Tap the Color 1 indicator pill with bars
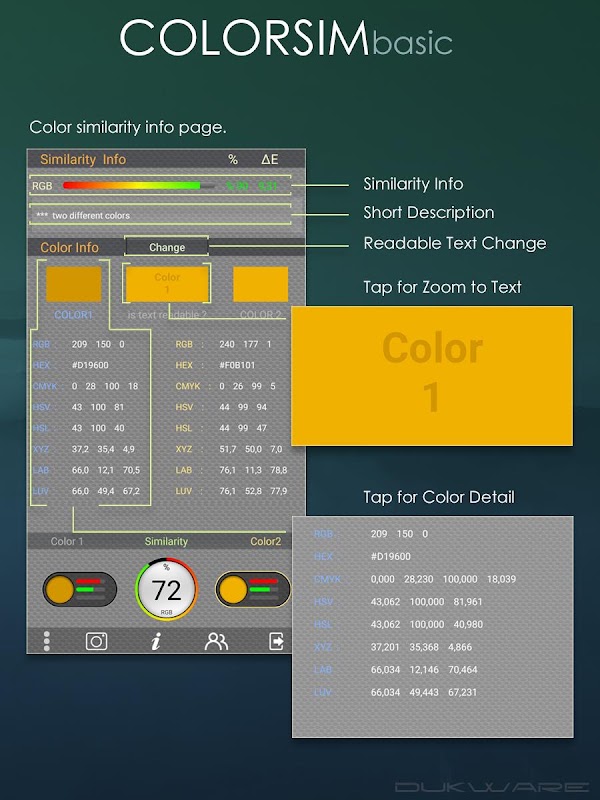Image resolution: width=600 pixels, height=800 pixels. 80,589
